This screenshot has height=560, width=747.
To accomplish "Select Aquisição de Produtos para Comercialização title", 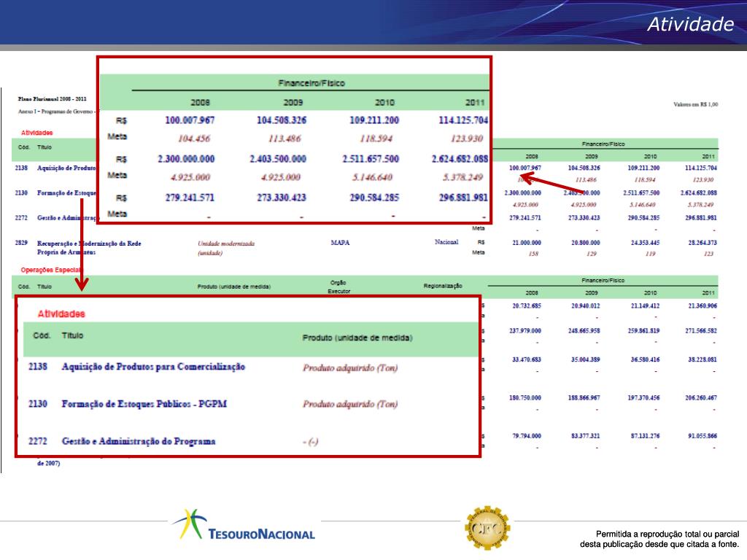I will tap(153, 367).
